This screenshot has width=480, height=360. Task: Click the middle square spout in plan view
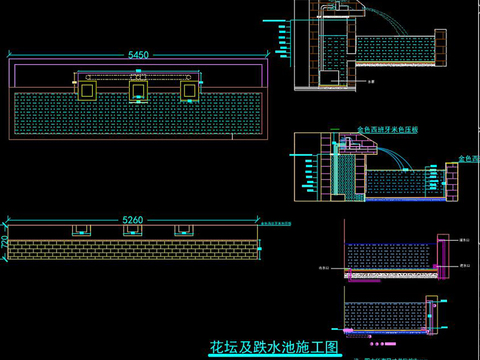pyautogui.click(x=138, y=90)
